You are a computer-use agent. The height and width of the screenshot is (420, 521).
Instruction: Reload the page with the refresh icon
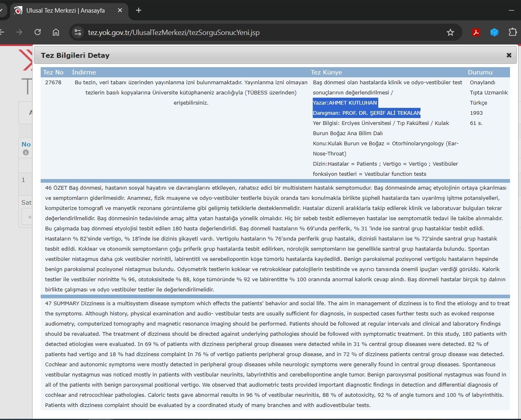coord(38,32)
